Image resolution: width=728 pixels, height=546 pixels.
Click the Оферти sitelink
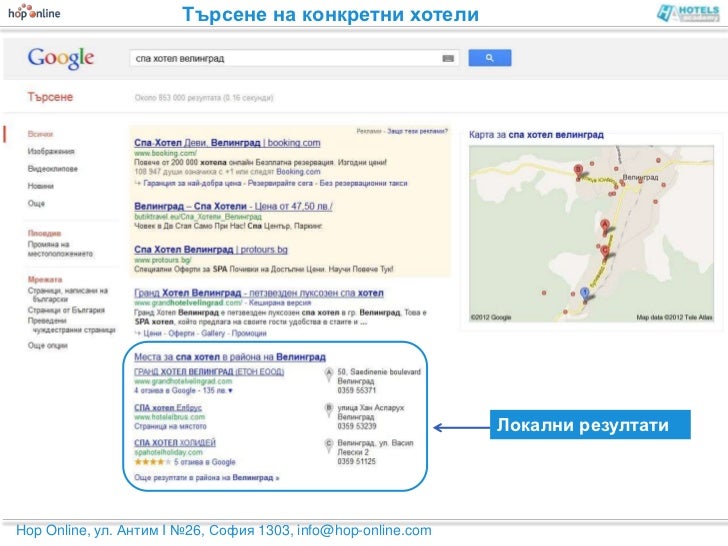point(182,333)
